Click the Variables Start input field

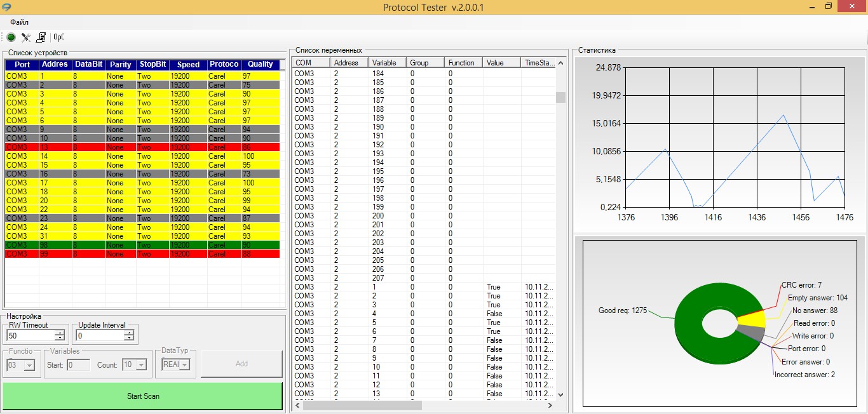[78, 364]
